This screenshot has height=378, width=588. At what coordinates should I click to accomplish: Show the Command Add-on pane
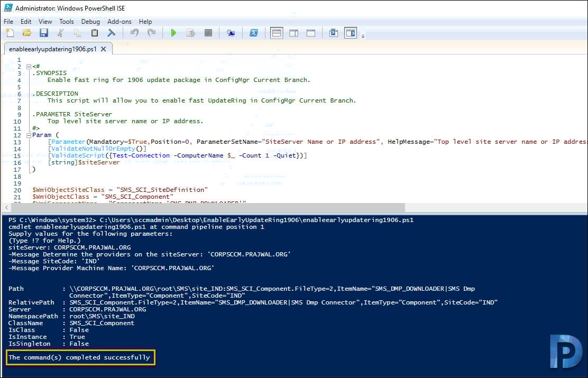(351, 33)
